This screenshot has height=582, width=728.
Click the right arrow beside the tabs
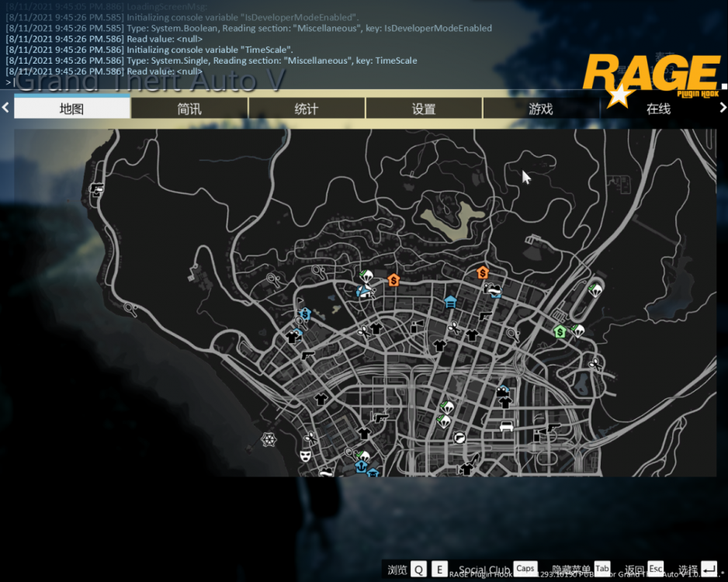(x=723, y=108)
